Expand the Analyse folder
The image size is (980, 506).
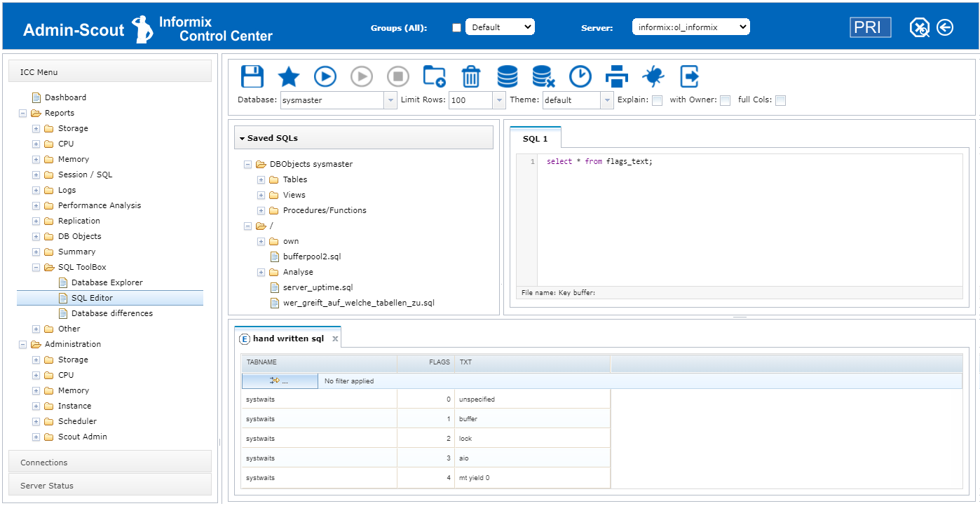[261, 272]
